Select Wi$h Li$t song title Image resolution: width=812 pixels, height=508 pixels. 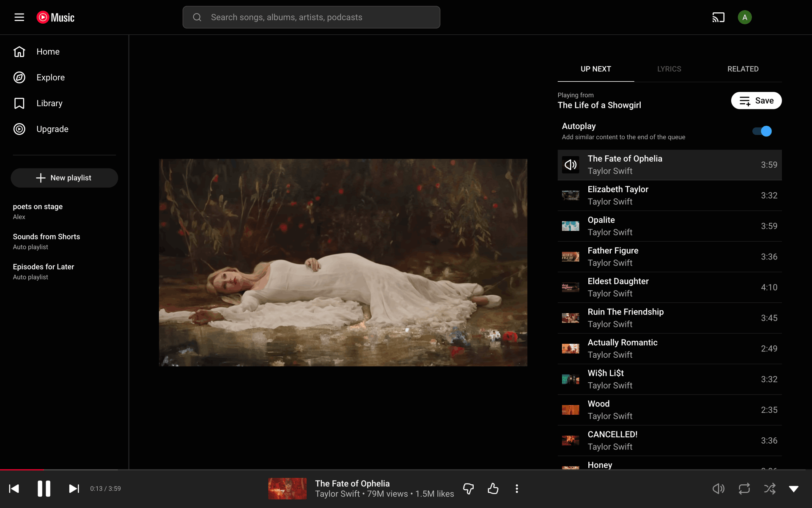pos(606,373)
